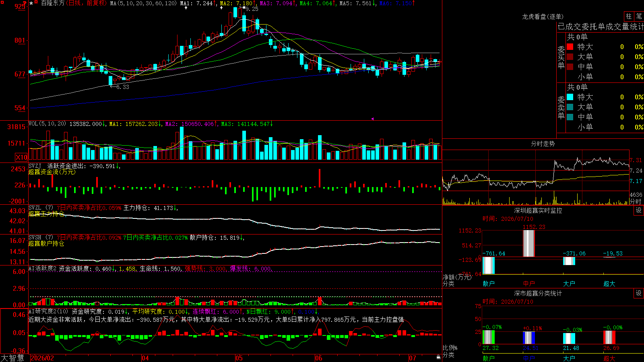Open 设 settings for 深圳超赢实时监控
The image size is (644, 362).
pyautogui.click(x=639, y=210)
